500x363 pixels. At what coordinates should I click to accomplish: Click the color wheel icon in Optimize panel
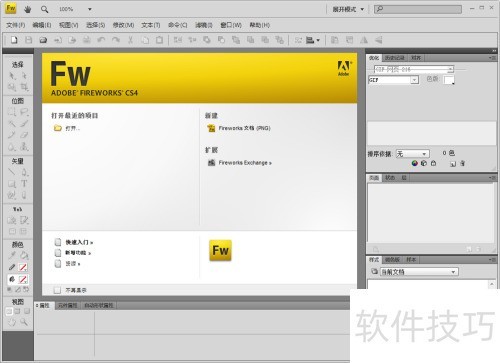[x=414, y=163]
